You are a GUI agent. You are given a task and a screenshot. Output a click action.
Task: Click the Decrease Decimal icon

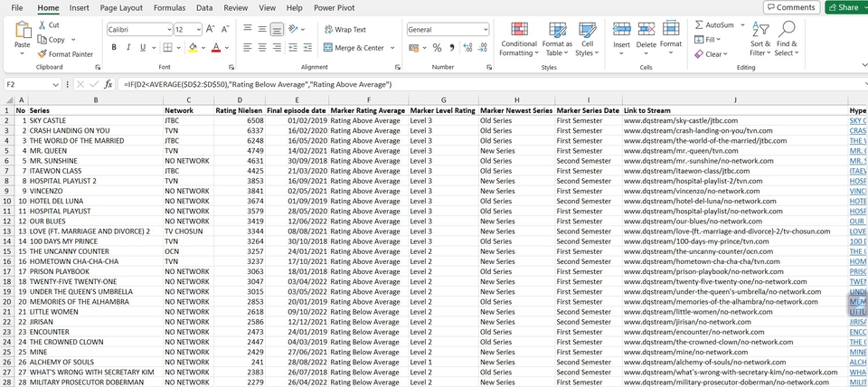coord(483,48)
